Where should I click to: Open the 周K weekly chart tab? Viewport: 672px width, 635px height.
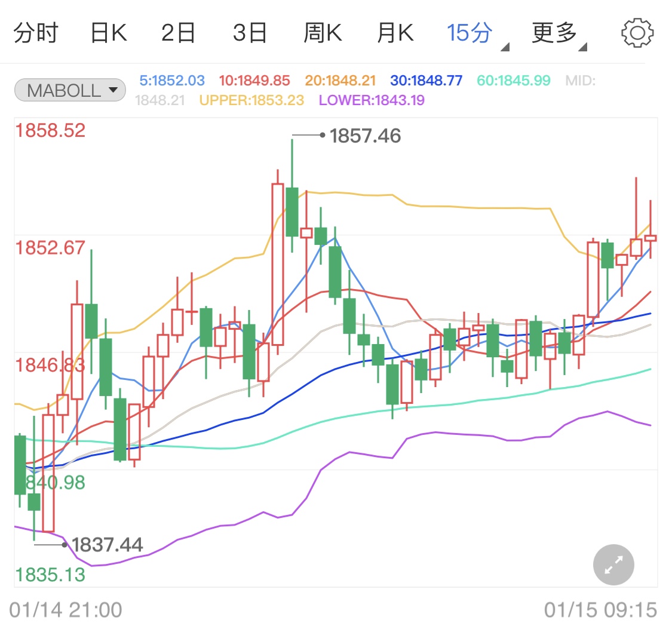323,33
